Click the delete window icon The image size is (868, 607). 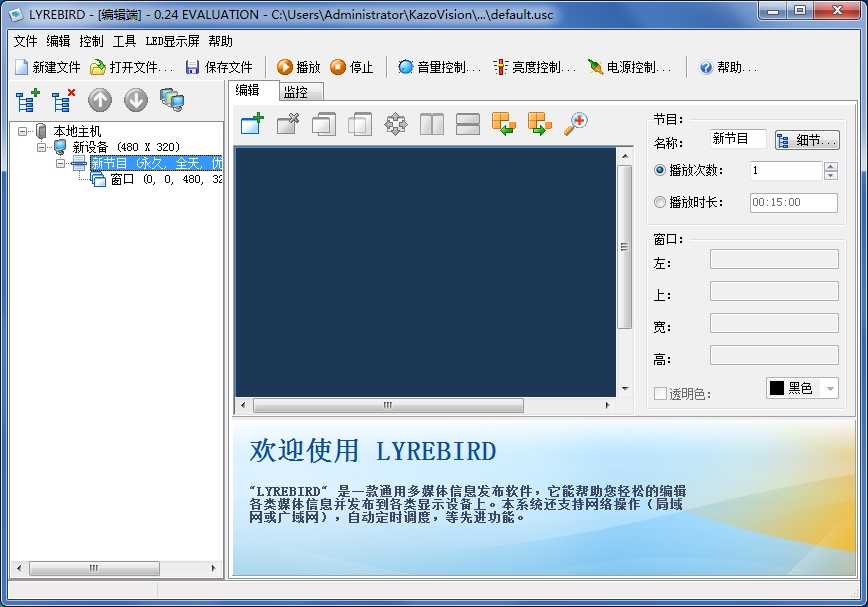288,124
